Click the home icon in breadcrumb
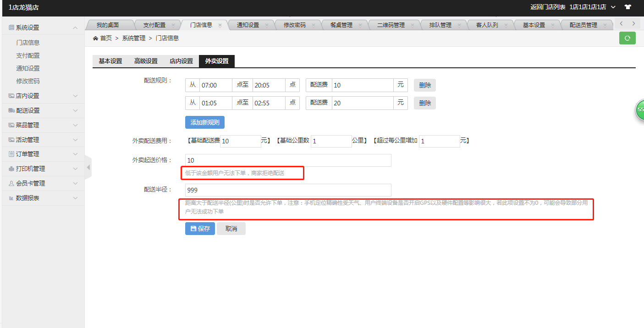Image resolution: width=644 pixels, height=328 pixels. click(95, 38)
